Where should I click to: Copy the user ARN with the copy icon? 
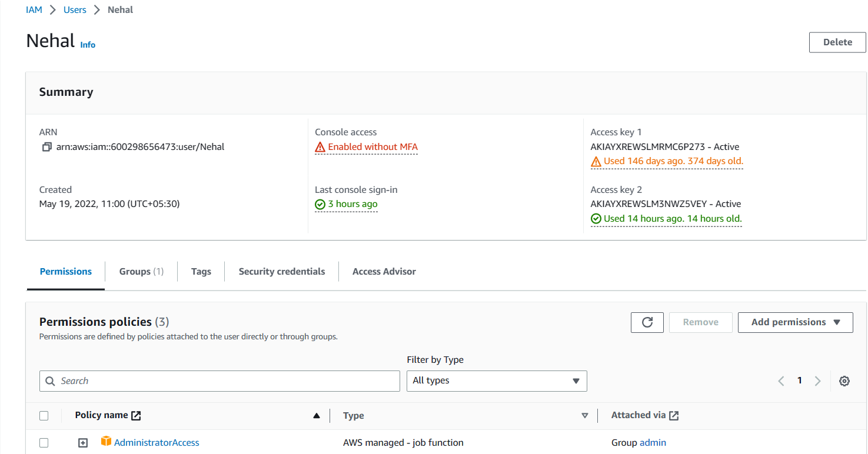[47, 147]
